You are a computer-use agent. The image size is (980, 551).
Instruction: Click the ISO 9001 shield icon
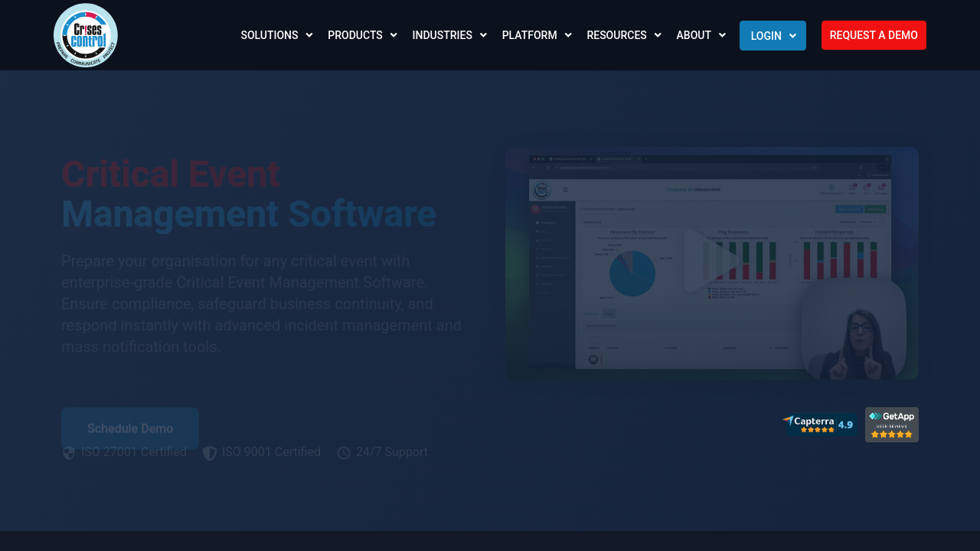point(210,453)
